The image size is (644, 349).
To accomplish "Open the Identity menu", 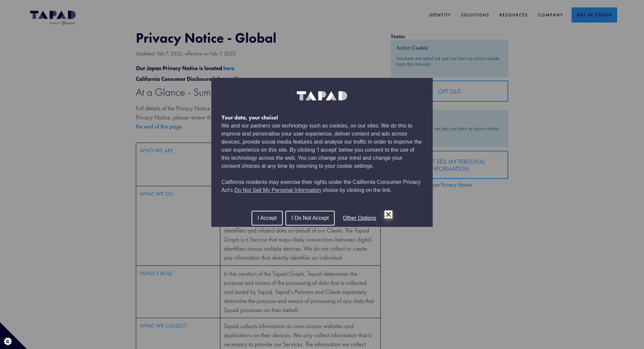I will [x=440, y=15].
